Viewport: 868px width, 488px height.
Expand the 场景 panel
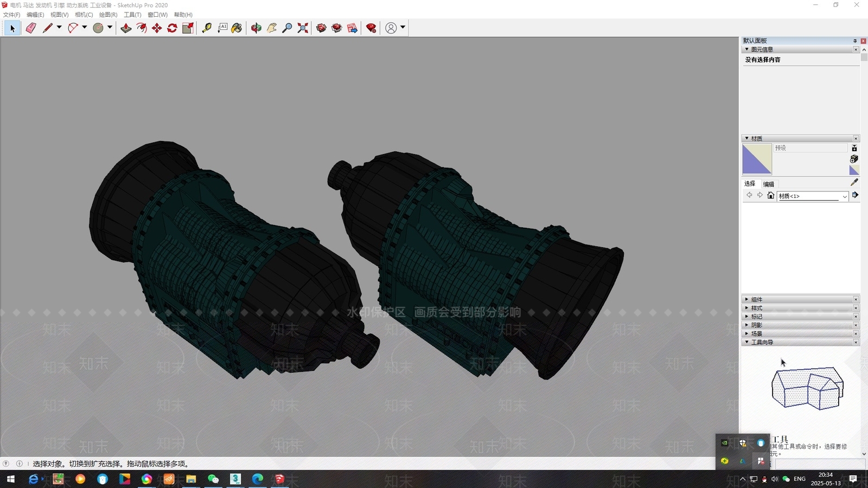(x=747, y=333)
